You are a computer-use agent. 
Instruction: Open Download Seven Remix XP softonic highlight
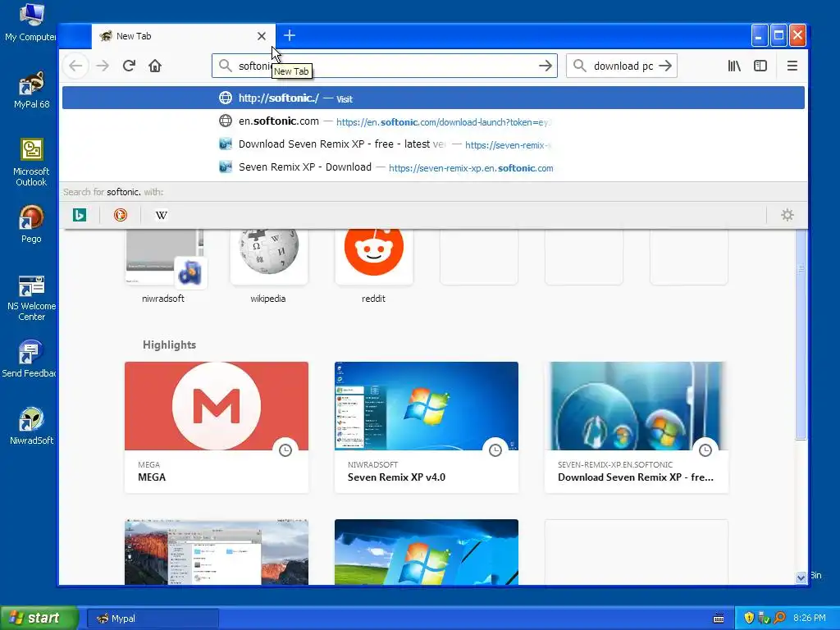click(x=637, y=427)
